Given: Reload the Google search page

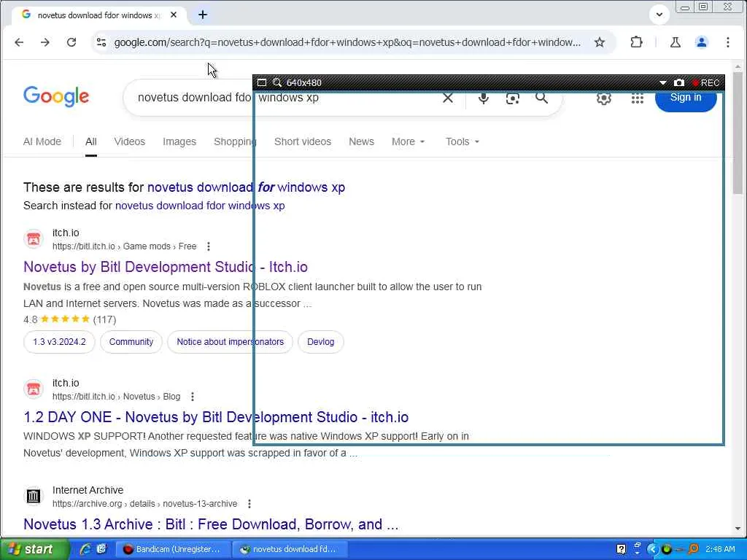Looking at the screenshot, I should pos(71,42).
